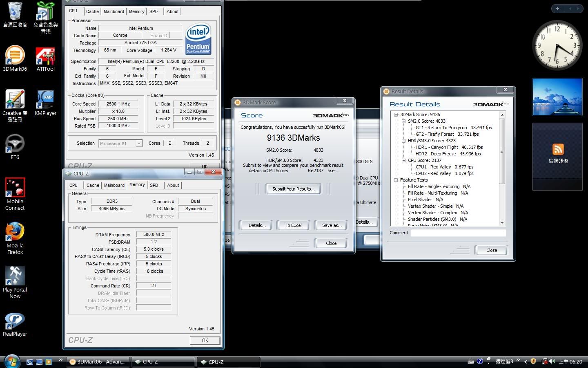Image resolution: width=588 pixels, height=368 pixels.
Task: Select CPU1 - Red Valley result row
Action: click(x=444, y=167)
